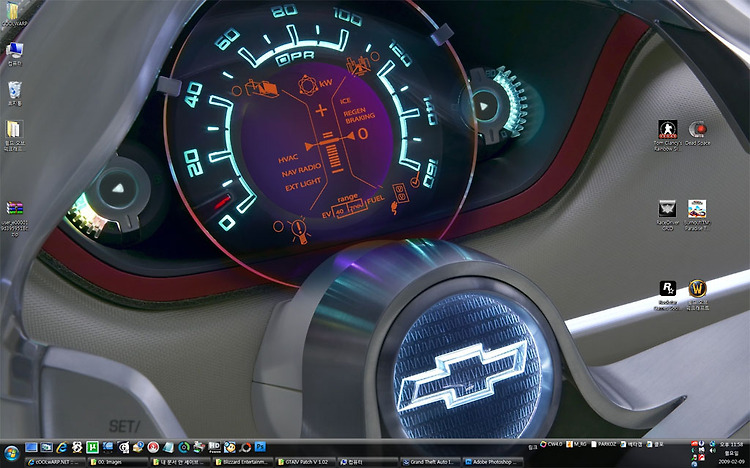Screen dimensions: 750x468
Task: Open the Recycle Bin icon
Action: pyautogui.click(x=14, y=93)
